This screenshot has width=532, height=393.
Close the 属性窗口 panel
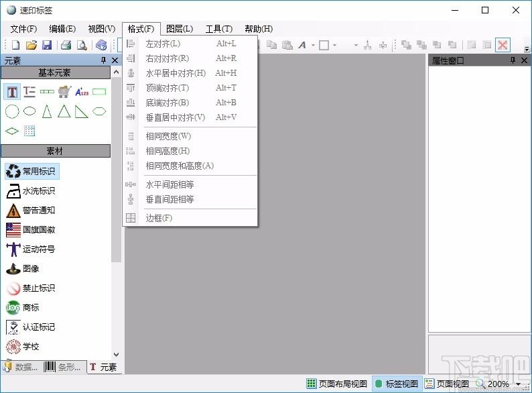(524, 60)
